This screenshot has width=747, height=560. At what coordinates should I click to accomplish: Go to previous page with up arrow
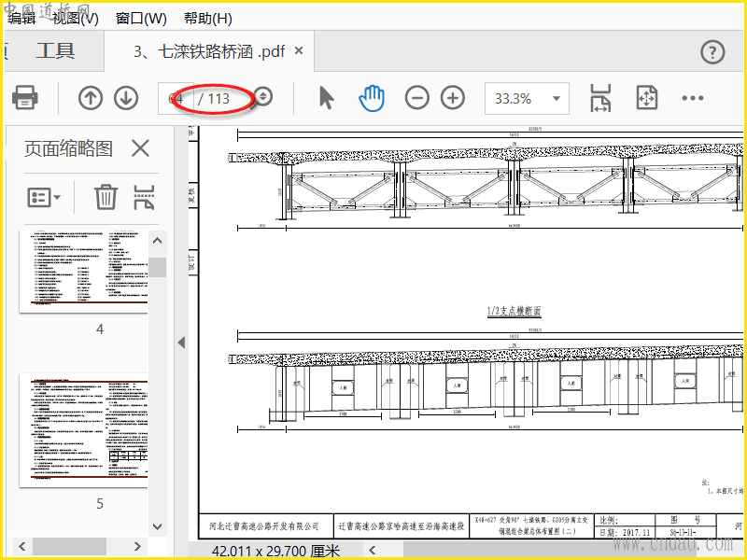coord(91,98)
